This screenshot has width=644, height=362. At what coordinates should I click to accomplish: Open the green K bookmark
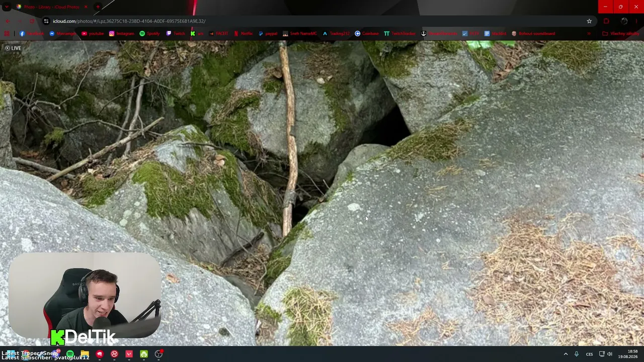tap(197, 34)
